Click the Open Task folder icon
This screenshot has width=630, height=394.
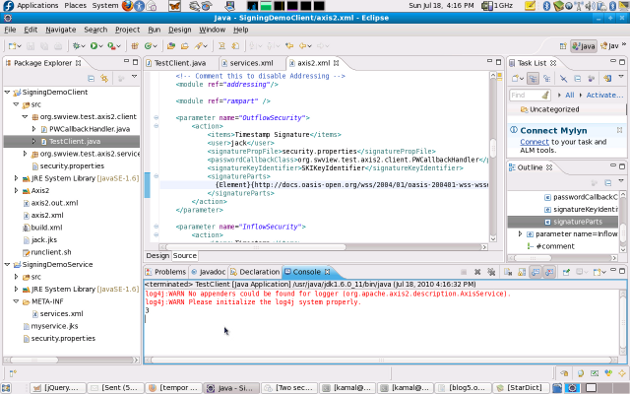[184, 46]
